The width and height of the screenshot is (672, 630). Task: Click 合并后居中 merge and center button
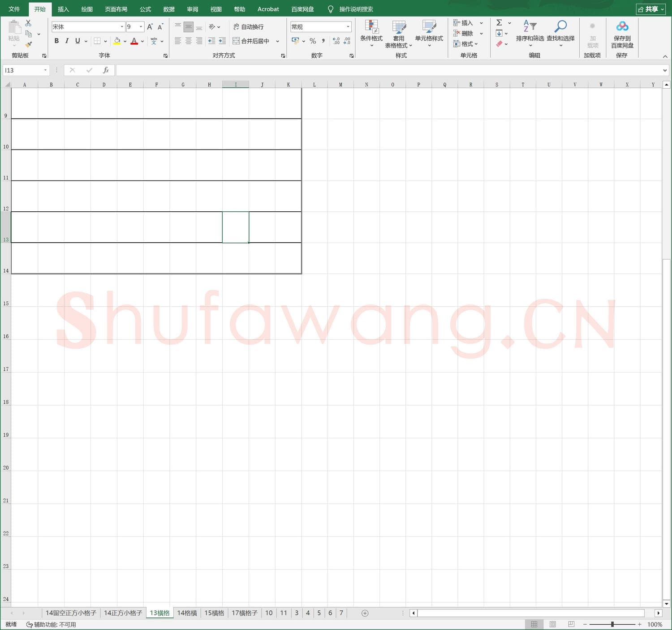(x=251, y=41)
